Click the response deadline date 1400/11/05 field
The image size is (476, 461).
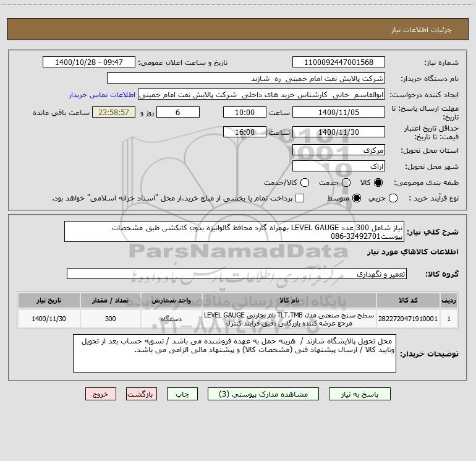coord(339,112)
